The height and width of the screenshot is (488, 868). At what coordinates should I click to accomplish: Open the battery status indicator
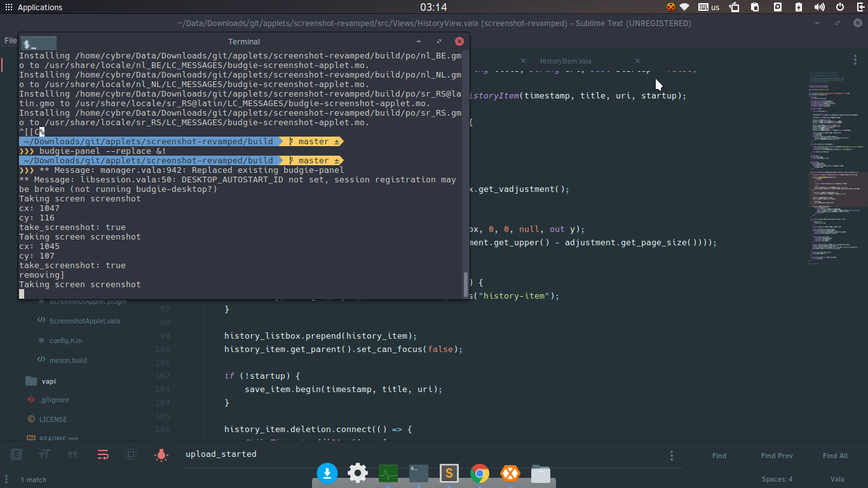799,8
